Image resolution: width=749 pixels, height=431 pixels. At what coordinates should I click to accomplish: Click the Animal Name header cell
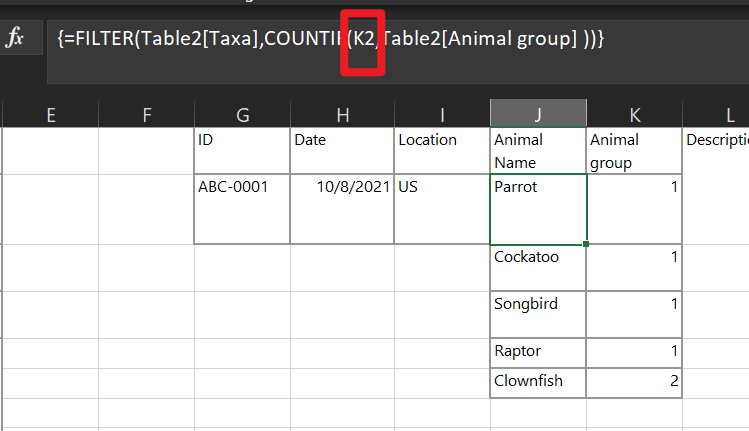click(538, 151)
